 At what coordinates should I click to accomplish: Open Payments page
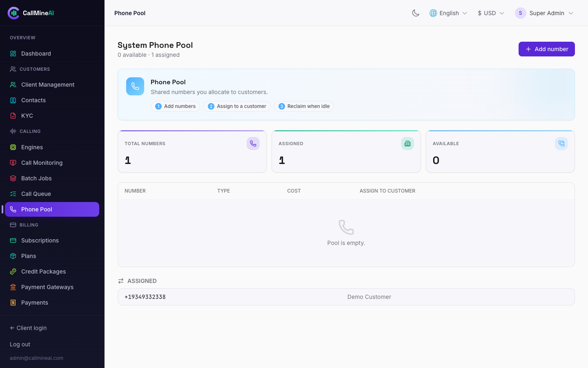click(52, 303)
